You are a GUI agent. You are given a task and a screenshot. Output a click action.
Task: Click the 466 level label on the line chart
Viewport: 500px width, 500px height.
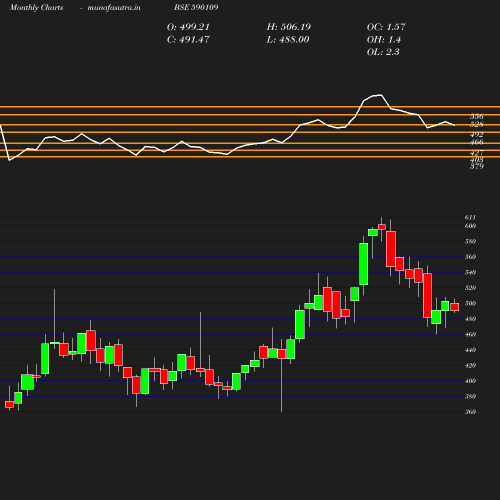click(x=476, y=142)
